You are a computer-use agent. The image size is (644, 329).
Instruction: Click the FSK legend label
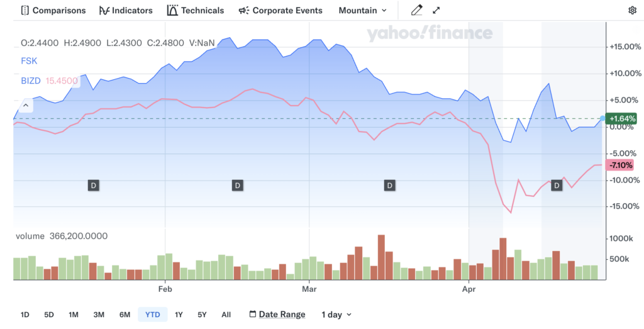pos(29,61)
